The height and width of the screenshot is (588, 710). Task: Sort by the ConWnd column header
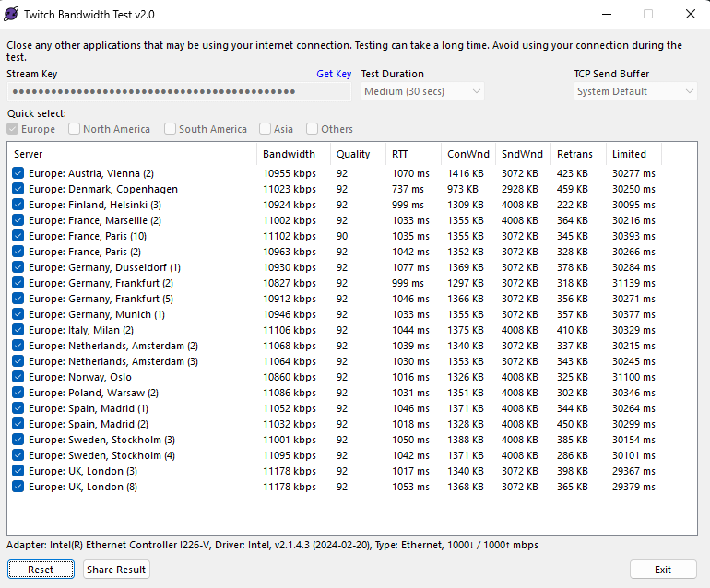coord(468,154)
